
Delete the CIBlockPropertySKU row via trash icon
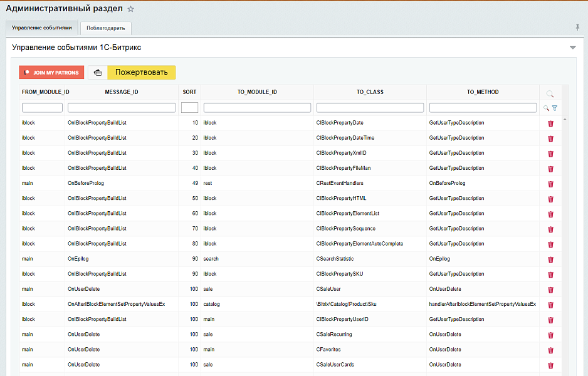click(550, 274)
